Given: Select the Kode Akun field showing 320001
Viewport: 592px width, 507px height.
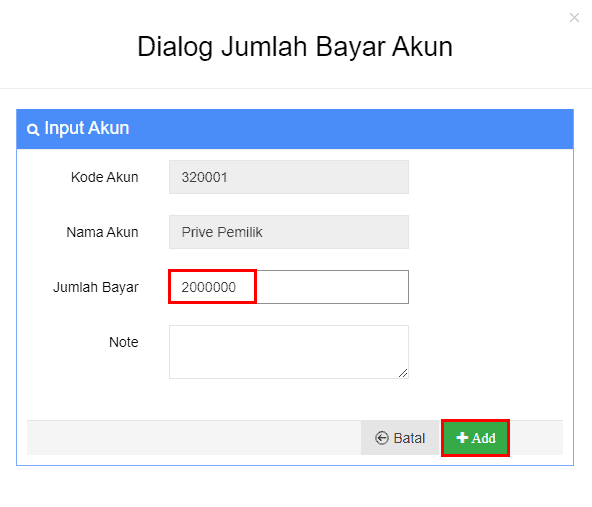Looking at the screenshot, I should point(289,177).
